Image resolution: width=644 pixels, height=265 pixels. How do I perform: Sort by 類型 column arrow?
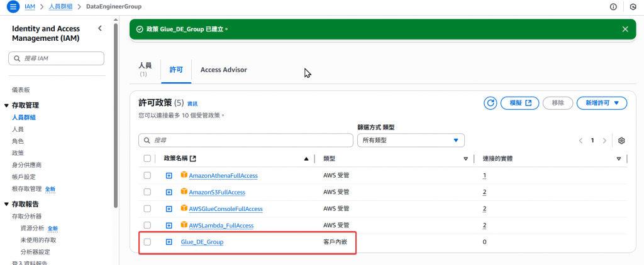click(x=466, y=159)
